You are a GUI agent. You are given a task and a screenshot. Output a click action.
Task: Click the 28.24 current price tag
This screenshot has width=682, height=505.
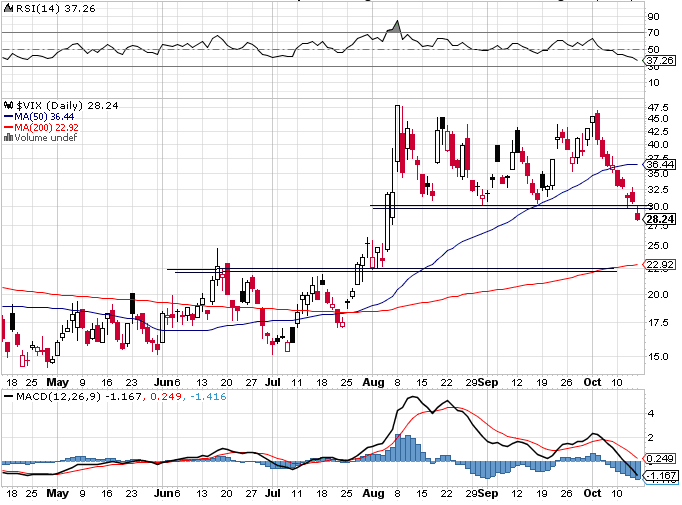coord(660,219)
